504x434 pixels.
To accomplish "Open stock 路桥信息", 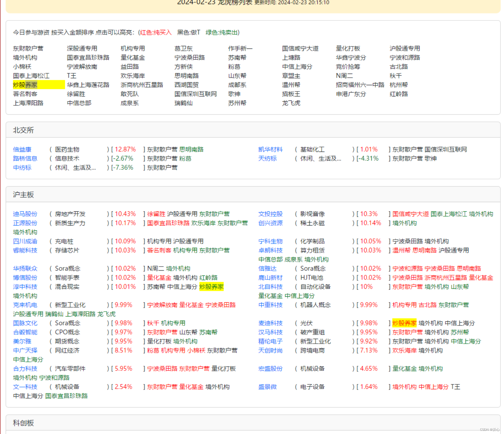I will [25, 159].
